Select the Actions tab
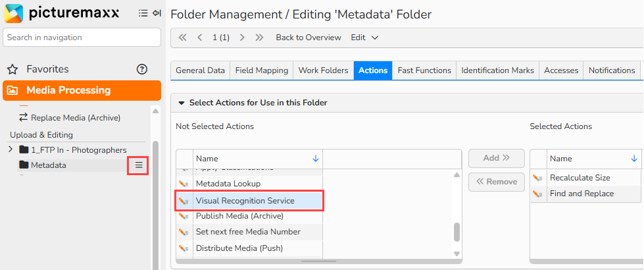Image resolution: width=644 pixels, height=270 pixels. (373, 70)
